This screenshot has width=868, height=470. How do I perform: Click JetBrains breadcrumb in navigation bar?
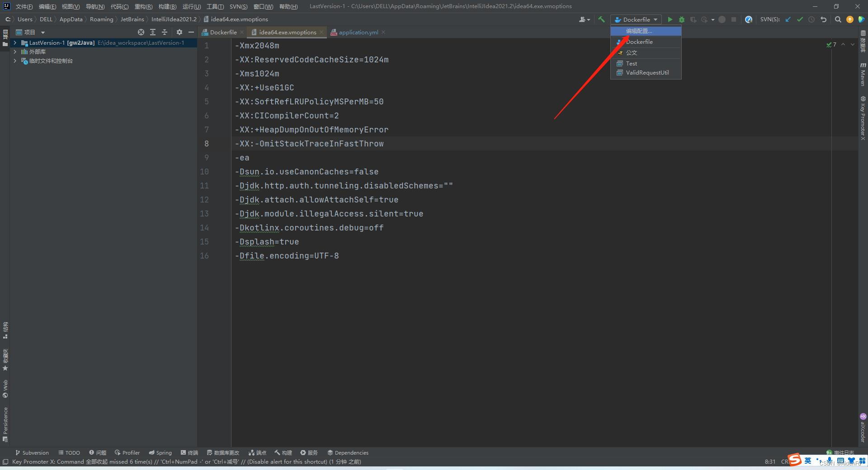[132, 19]
